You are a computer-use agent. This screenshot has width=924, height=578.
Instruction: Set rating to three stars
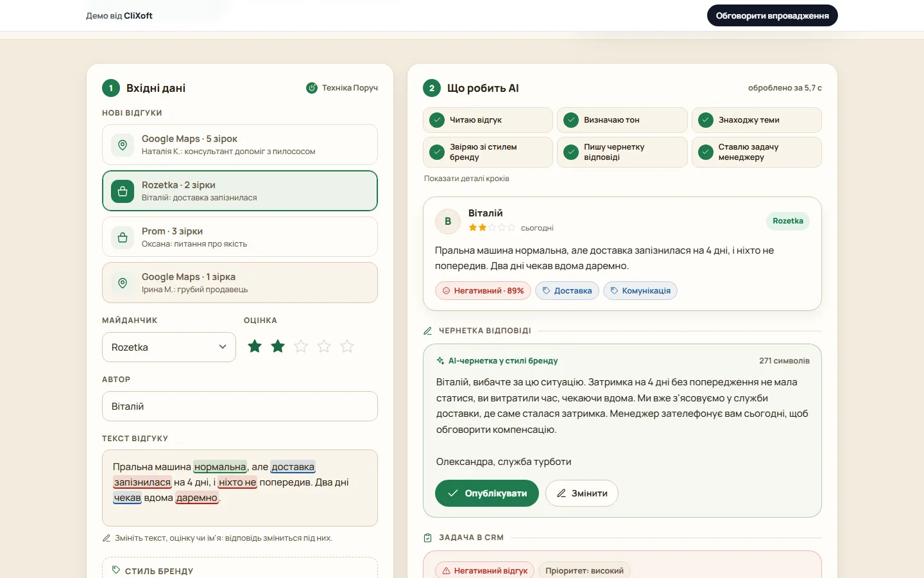coord(301,347)
